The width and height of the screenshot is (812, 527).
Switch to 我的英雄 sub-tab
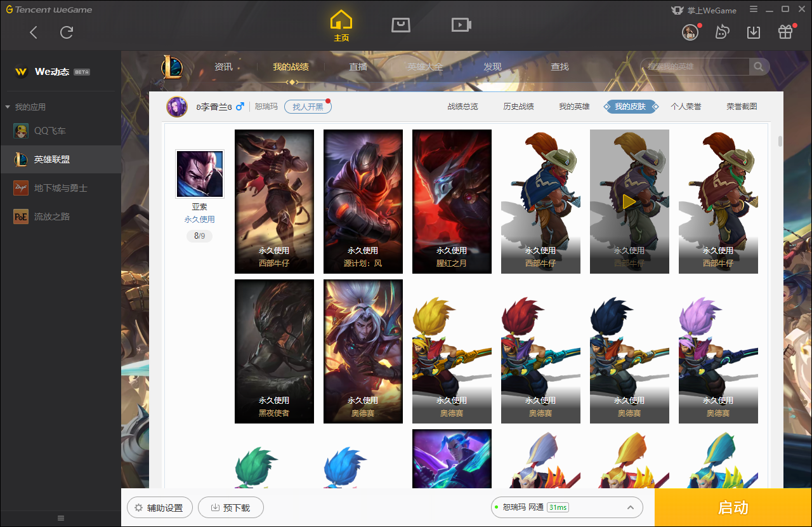coord(575,107)
